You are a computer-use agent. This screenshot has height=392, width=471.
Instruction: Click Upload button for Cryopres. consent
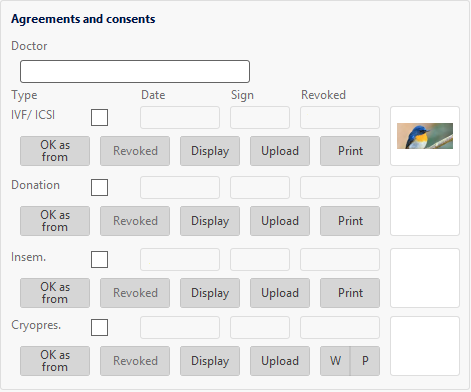tap(280, 361)
